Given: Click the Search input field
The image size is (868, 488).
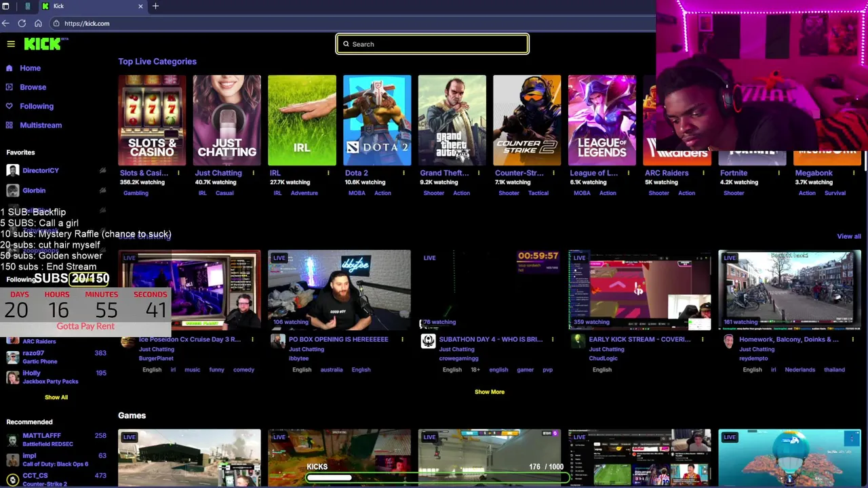Looking at the screenshot, I should pyautogui.click(x=433, y=44).
